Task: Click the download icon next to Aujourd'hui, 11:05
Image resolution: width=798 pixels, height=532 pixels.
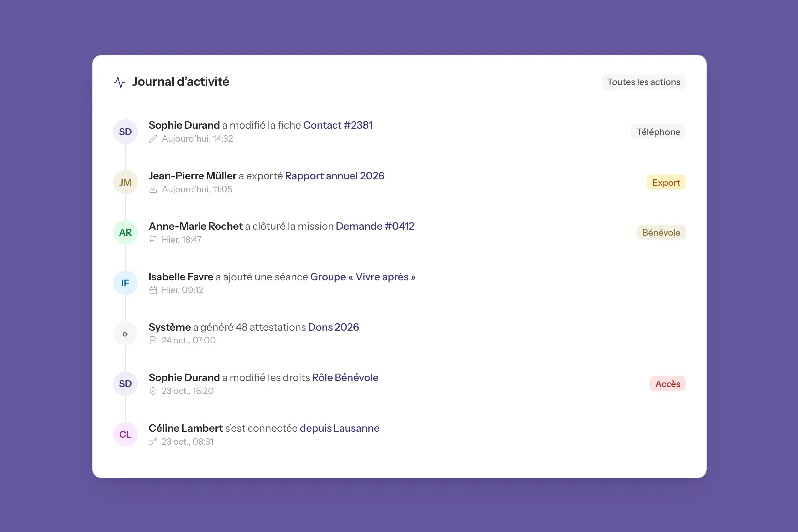Action: point(153,189)
